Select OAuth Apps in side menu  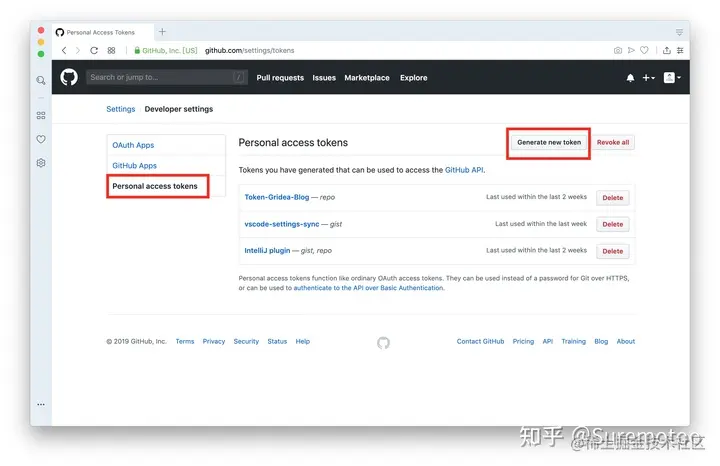pyautogui.click(x=133, y=145)
